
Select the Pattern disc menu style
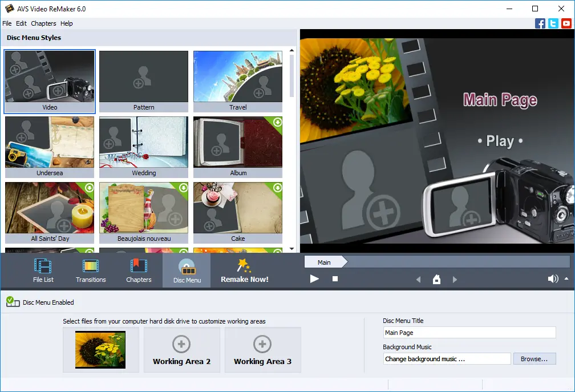[144, 81]
